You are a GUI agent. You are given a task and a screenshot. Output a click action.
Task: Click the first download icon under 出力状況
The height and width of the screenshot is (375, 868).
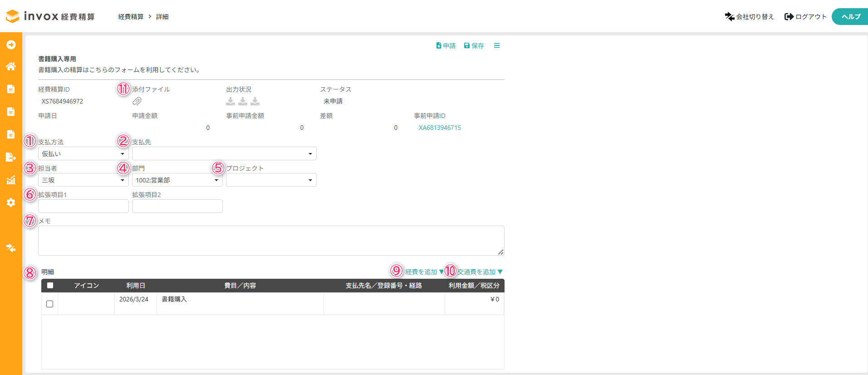[230, 101]
